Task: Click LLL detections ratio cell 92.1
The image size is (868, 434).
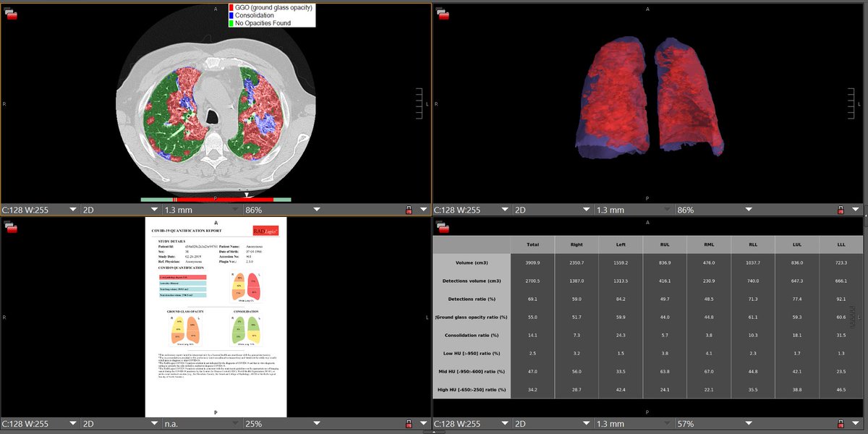Action: coord(842,299)
